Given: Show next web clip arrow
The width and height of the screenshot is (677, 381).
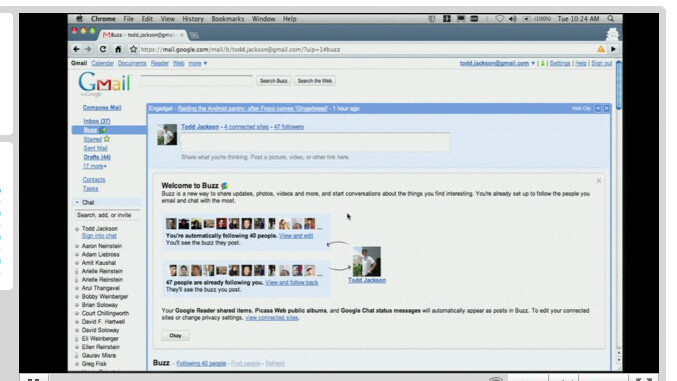Looking at the screenshot, I should coord(607,108).
